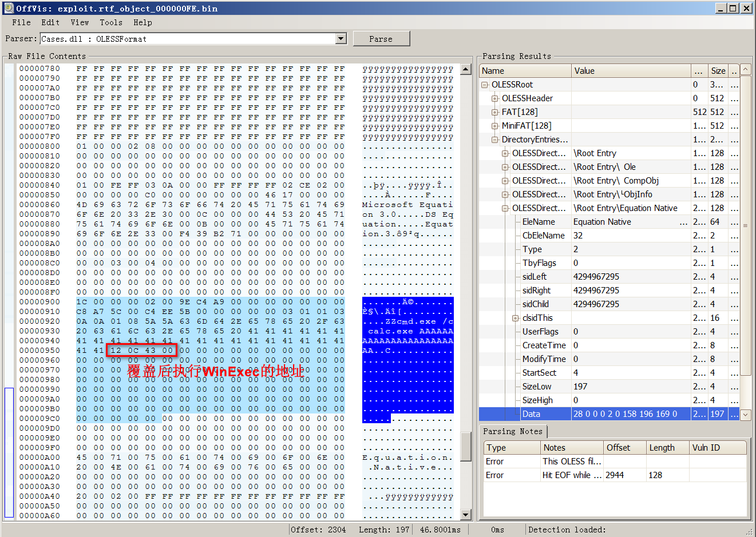This screenshot has height=537, width=756.
Task: Select the sidLeft row
Action: (x=609, y=277)
